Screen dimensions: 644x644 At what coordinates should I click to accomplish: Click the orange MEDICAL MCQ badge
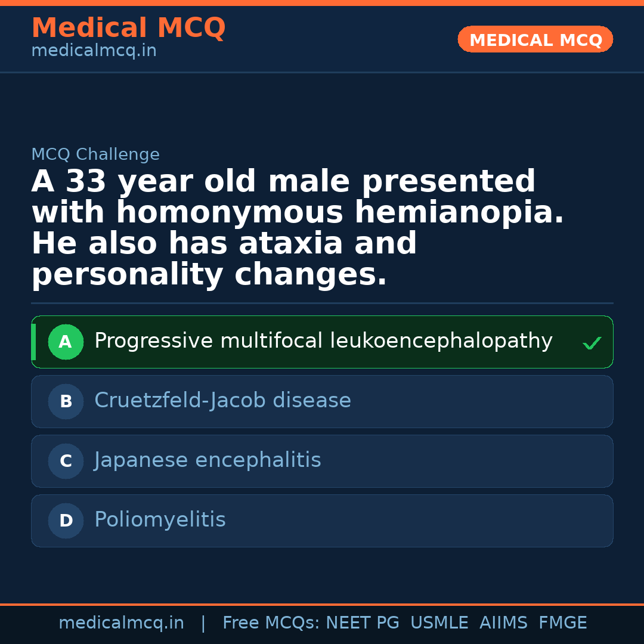point(535,39)
